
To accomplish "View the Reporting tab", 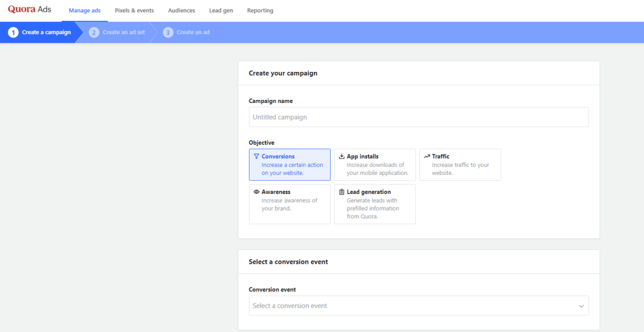I will pos(260,11).
